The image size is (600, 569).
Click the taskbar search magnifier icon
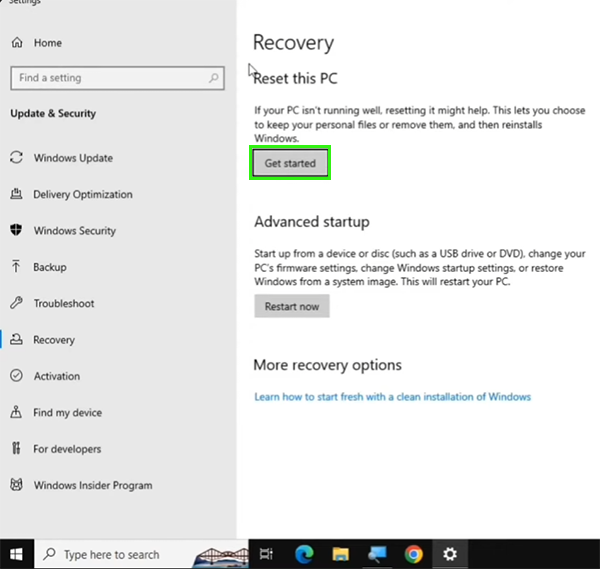pyautogui.click(x=50, y=554)
